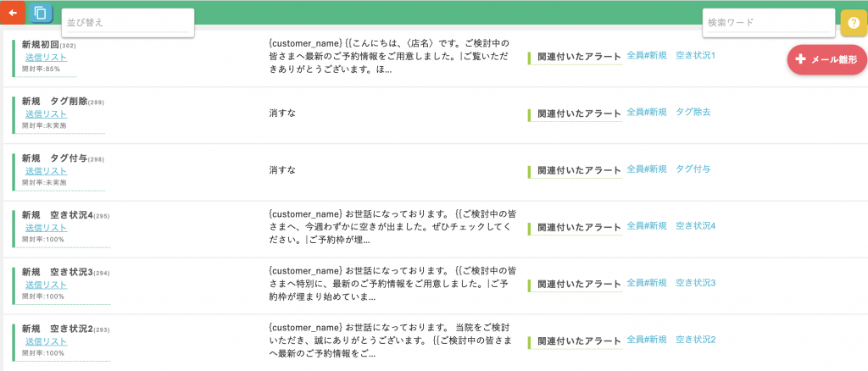Click the orange back arrow icon

[x=13, y=13]
